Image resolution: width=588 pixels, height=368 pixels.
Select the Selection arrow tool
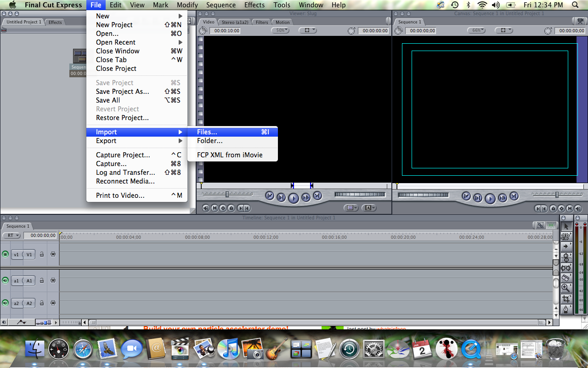pos(566,226)
